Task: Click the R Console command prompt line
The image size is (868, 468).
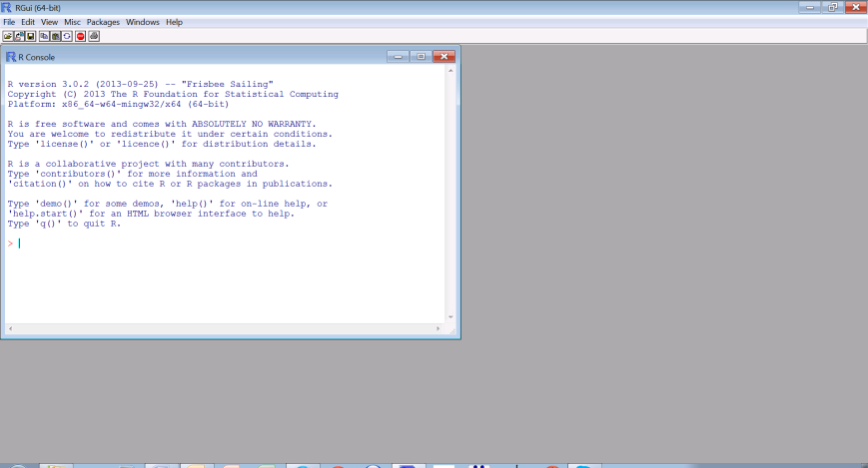Action: point(200,243)
